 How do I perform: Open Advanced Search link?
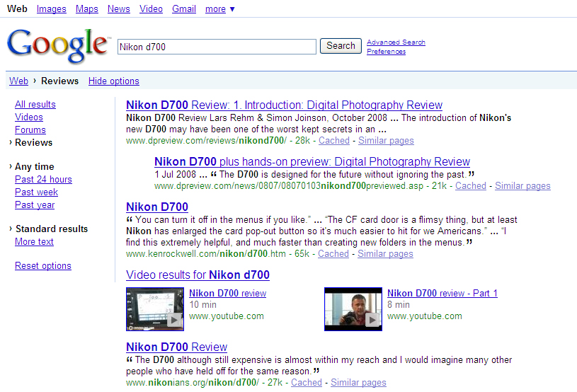tap(396, 42)
